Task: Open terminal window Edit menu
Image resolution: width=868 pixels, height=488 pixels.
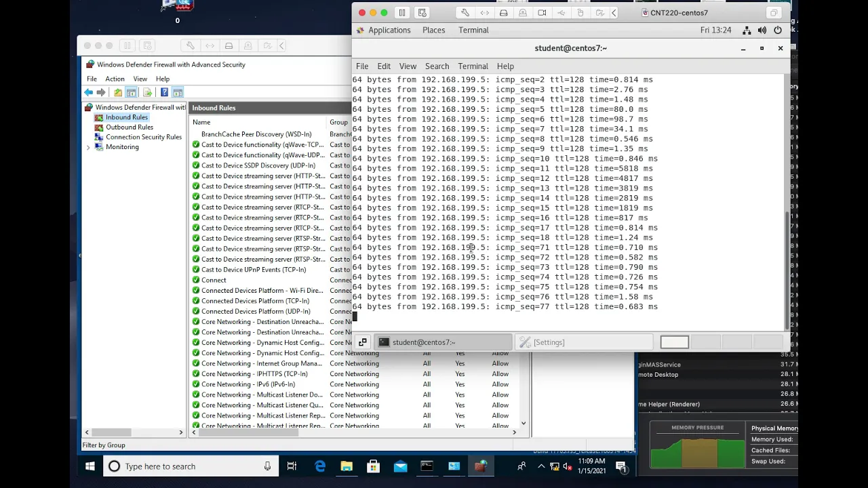Action: [384, 66]
